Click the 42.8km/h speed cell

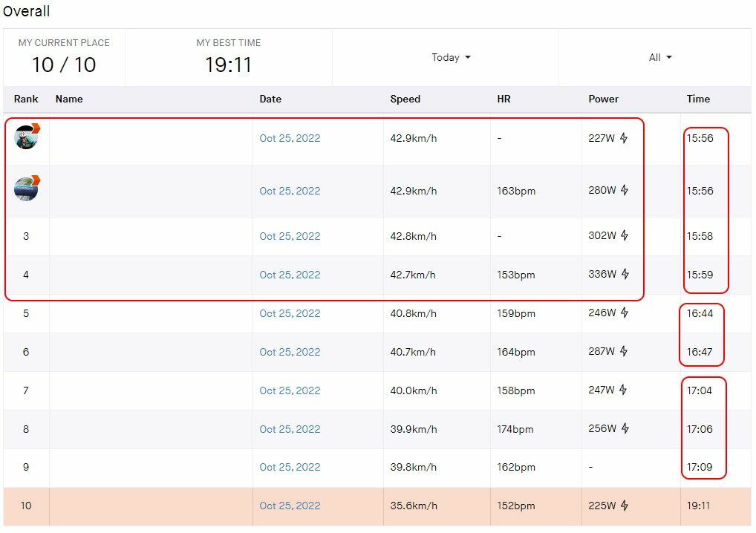pos(413,236)
